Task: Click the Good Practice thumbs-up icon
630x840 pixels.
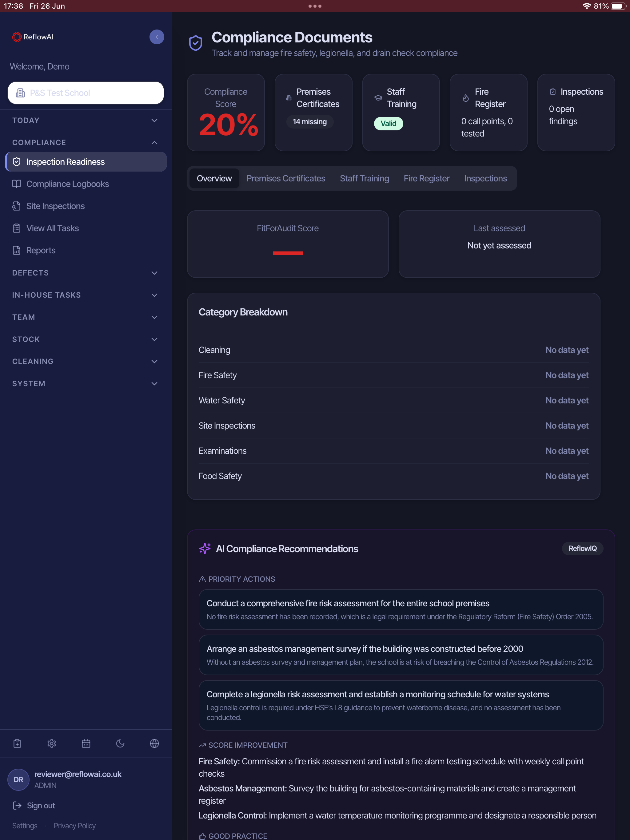Action: coord(202,836)
